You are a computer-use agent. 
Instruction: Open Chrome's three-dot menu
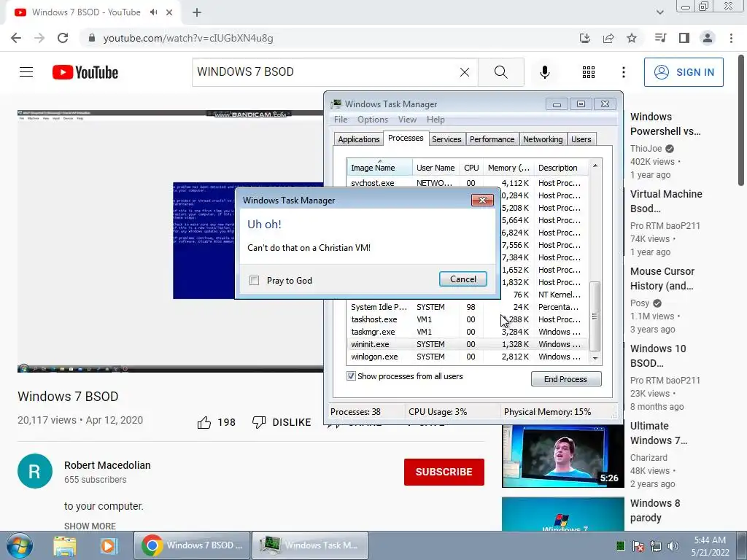(x=731, y=38)
